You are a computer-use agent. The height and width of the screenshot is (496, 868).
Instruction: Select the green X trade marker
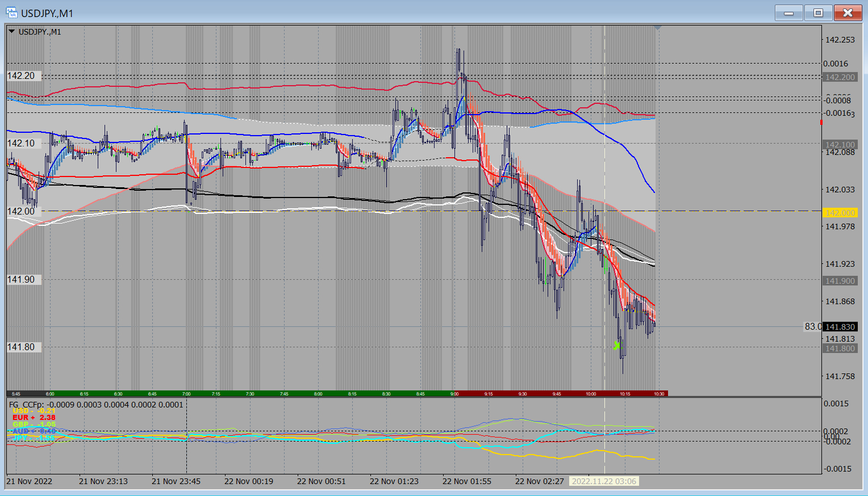[x=616, y=345]
